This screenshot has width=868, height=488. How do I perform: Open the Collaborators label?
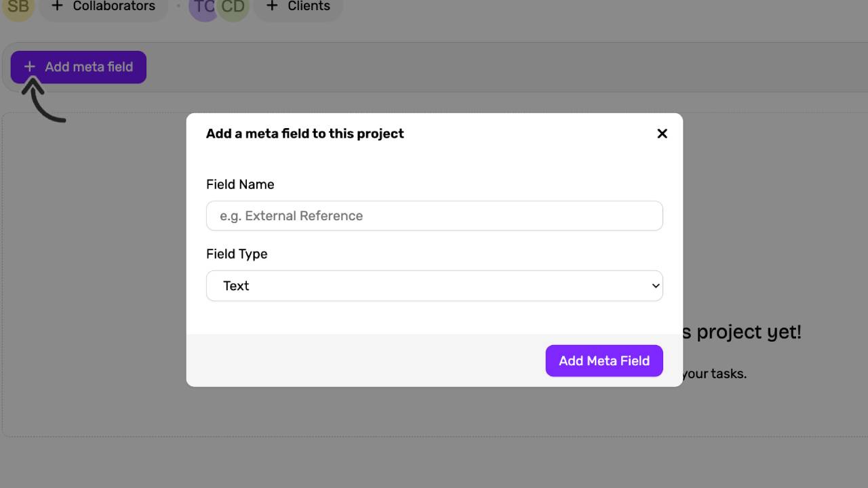tap(114, 6)
